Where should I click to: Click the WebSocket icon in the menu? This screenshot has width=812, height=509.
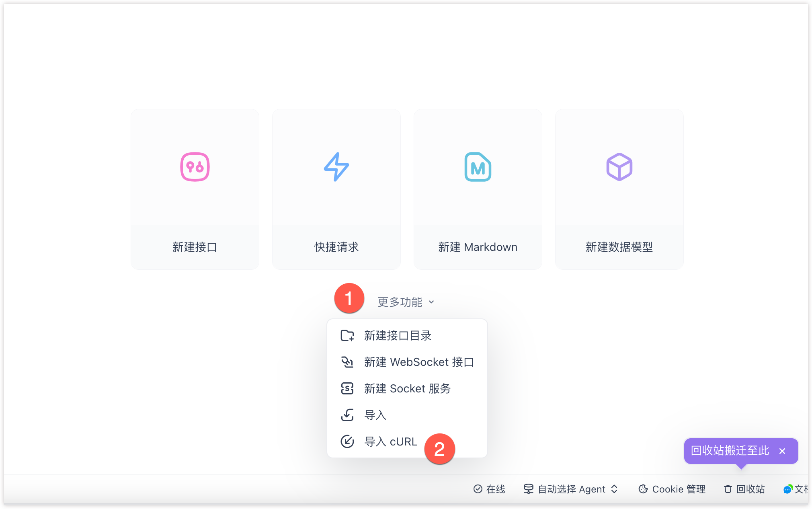click(x=347, y=362)
